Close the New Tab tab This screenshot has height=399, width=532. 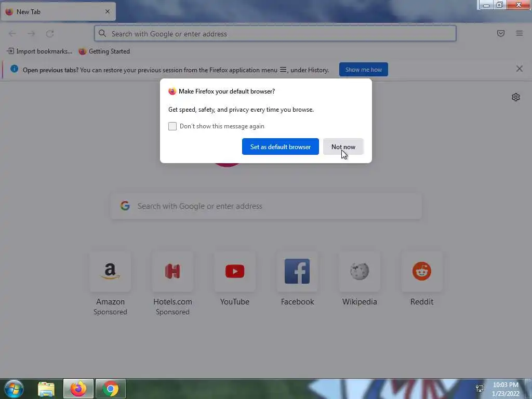107,11
